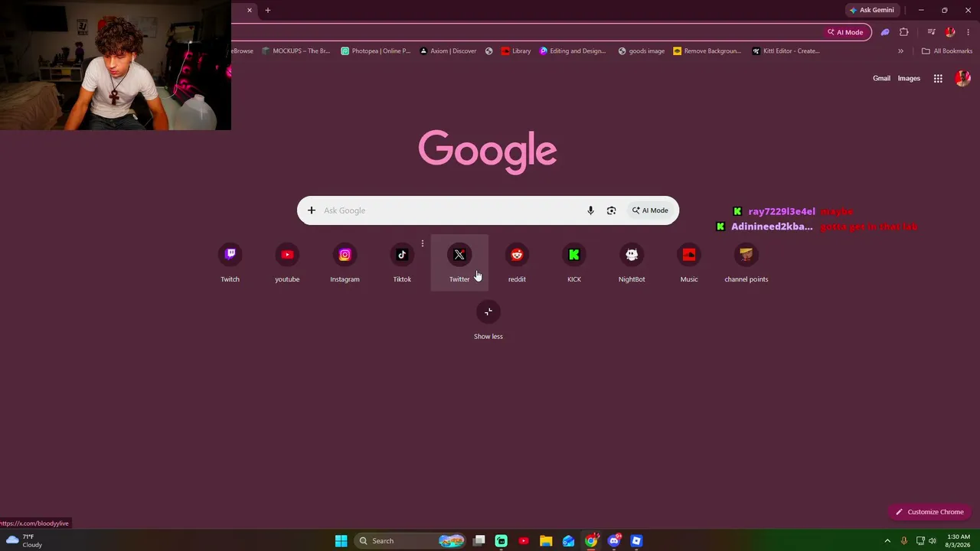Open Roblox from the taskbar
The width and height of the screenshot is (980, 551).
(x=636, y=541)
